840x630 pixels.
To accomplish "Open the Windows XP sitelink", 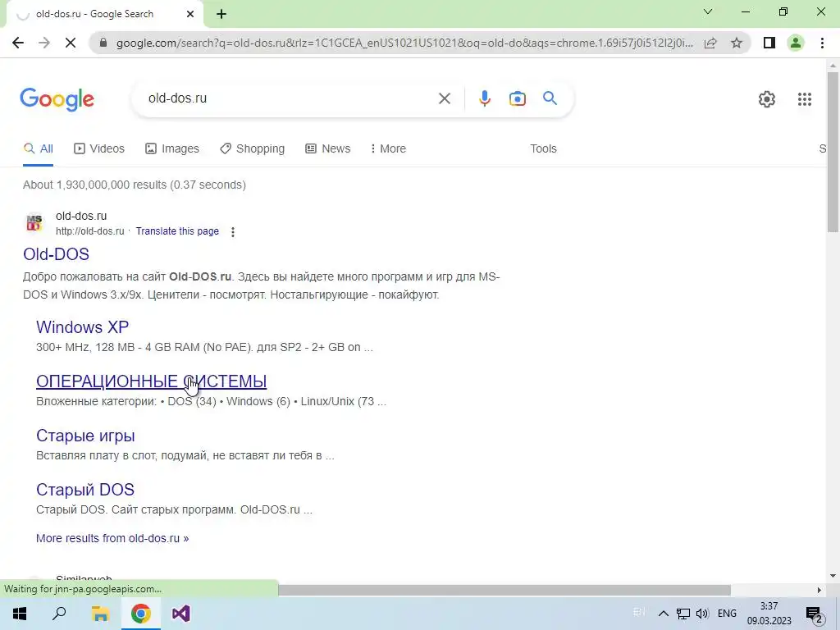I will tap(83, 326).
